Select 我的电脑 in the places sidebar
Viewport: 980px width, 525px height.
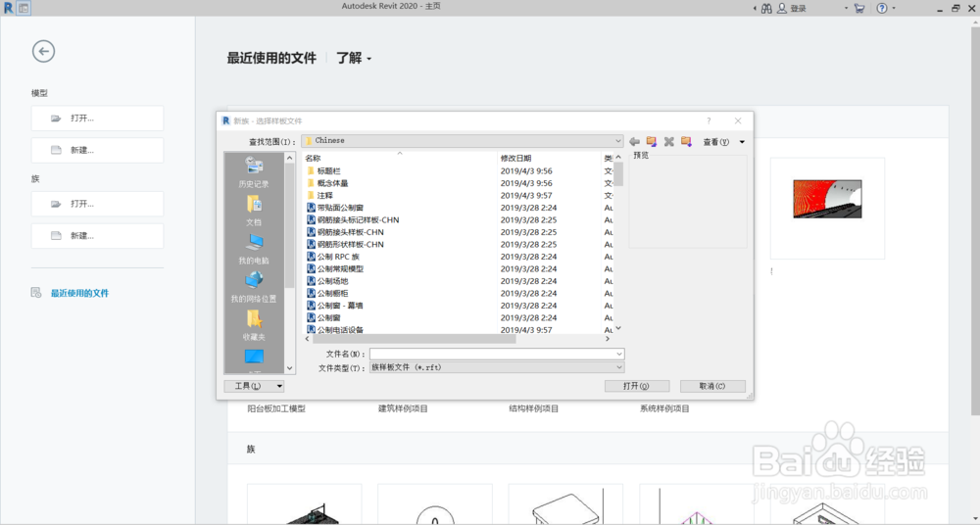tap(254, 249)
